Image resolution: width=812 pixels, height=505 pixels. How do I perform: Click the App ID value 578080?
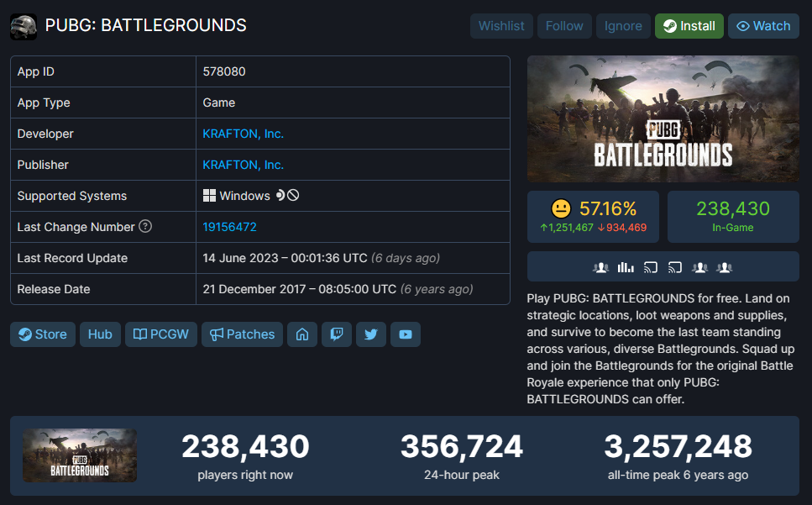tap(224, 71)
